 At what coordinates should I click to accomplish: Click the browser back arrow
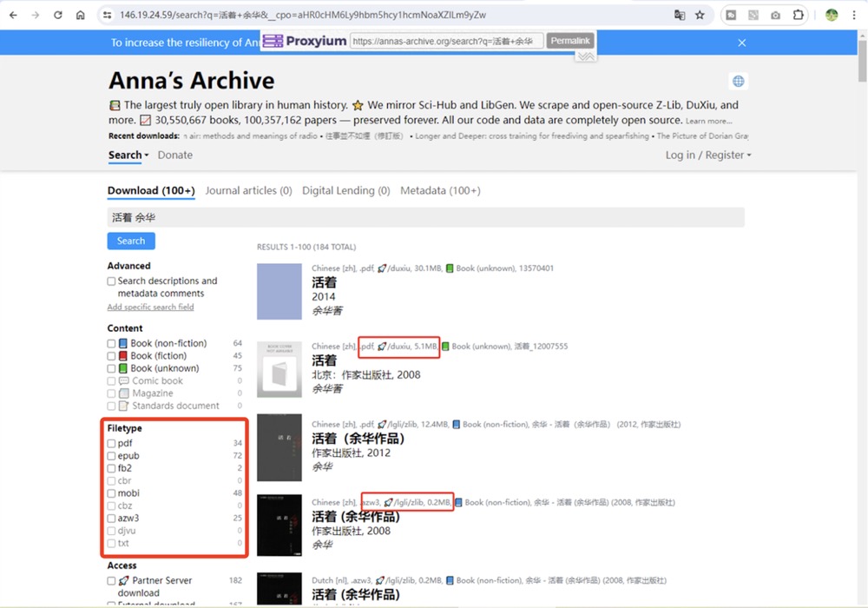[13, 15]
